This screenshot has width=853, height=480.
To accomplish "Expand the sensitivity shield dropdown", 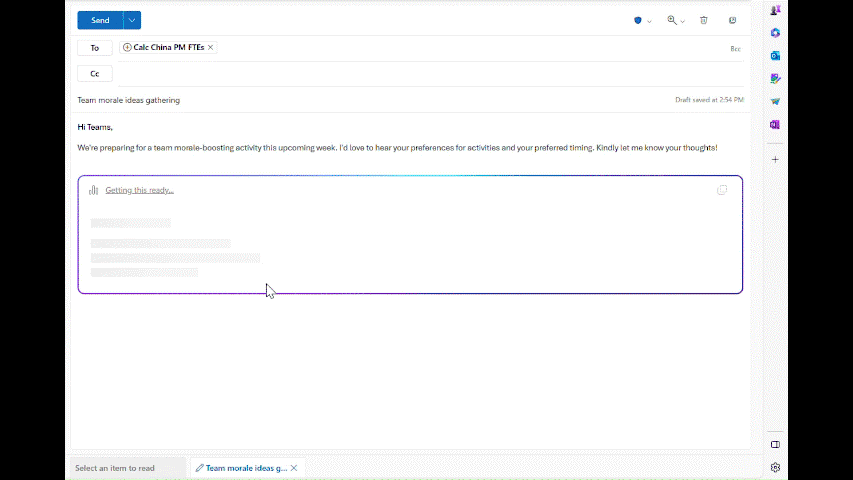I will click(x=649, y=21).
